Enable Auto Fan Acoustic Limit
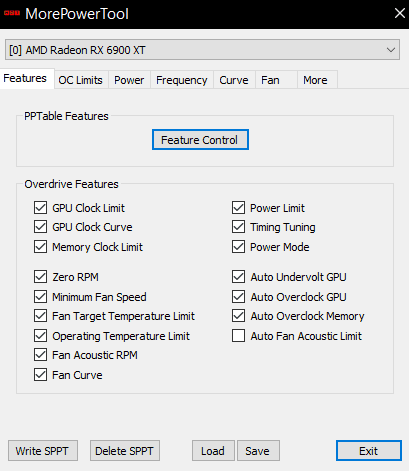 tap(238, 336)
